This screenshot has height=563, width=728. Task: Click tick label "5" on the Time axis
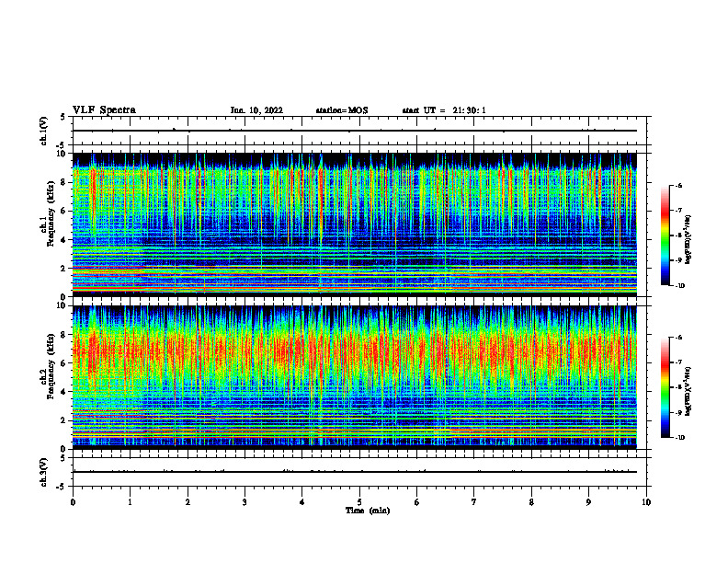point(359,502)
